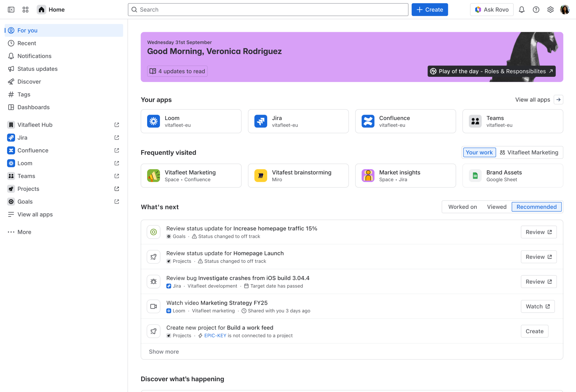Click in the Search field
The width and height of the screenshot is (576, 392).
(x=268, y=10)
